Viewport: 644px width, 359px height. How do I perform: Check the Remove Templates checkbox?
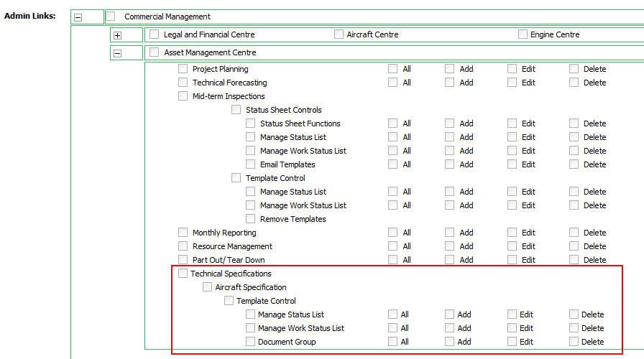point(250,219)
